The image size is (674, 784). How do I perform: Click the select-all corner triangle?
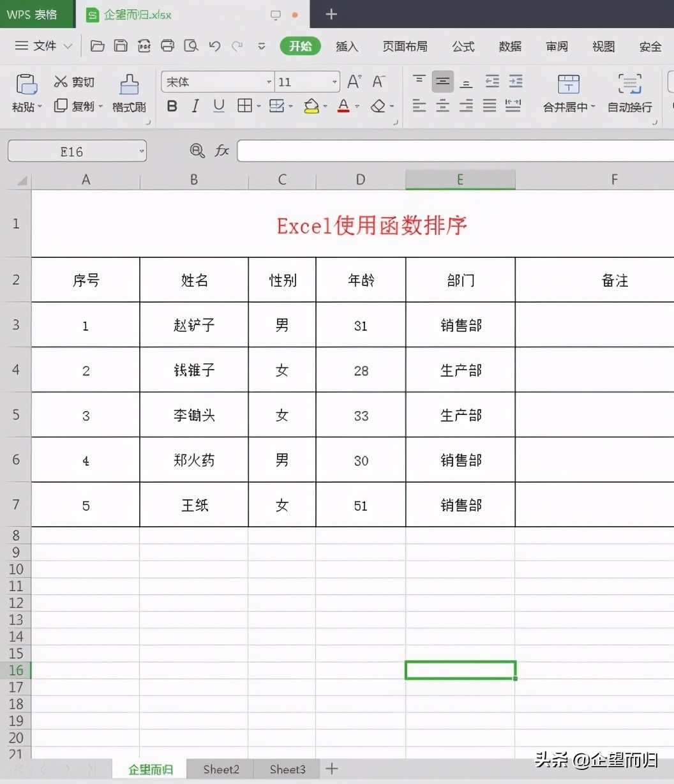pos(22,181)
